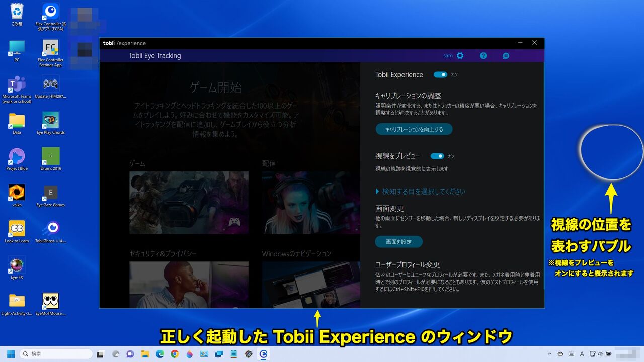
Task: Click the キャリブレーションを向上する button
Action: [414, 129]
